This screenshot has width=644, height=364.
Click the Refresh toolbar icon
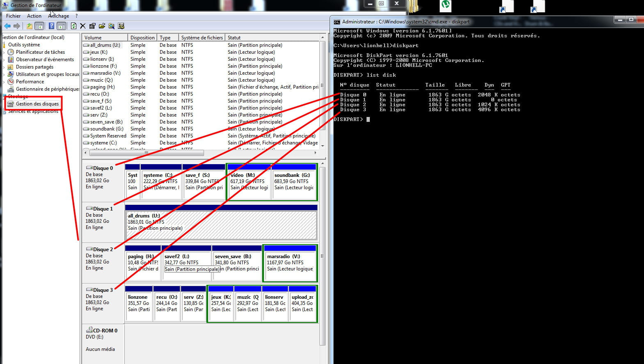(73, 26)
